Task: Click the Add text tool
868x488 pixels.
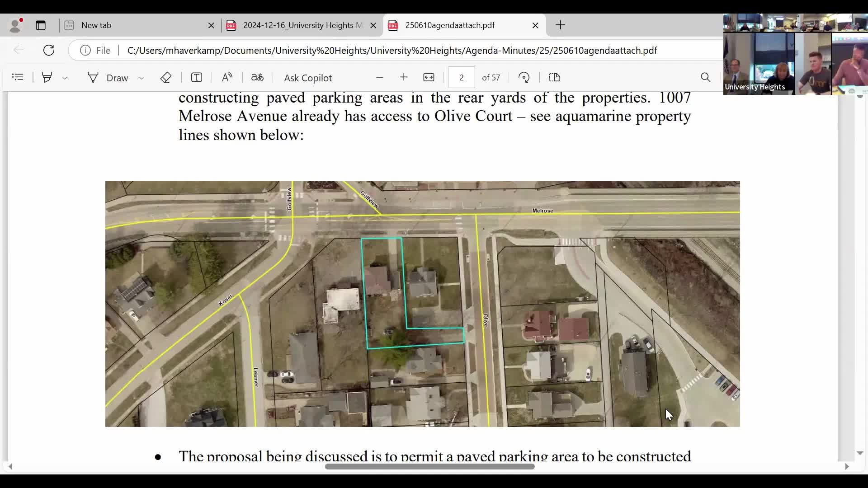Action: click(197, 77)
